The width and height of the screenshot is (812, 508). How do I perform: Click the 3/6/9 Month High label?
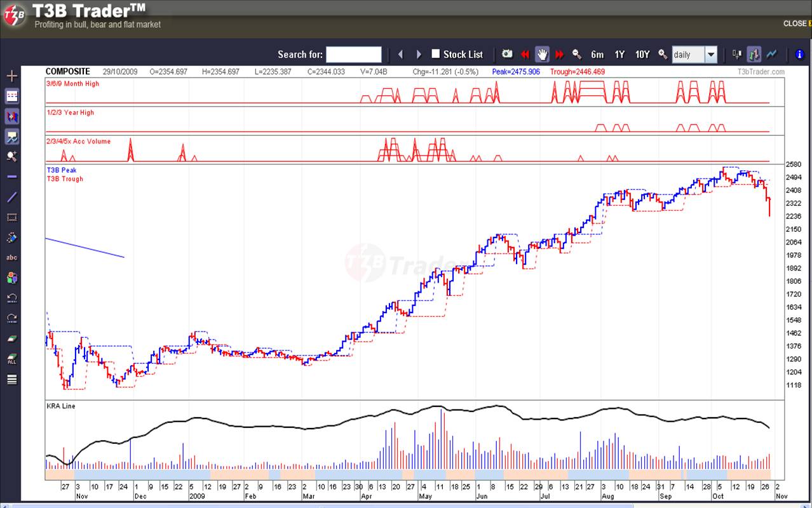click(x=72, y=84)
